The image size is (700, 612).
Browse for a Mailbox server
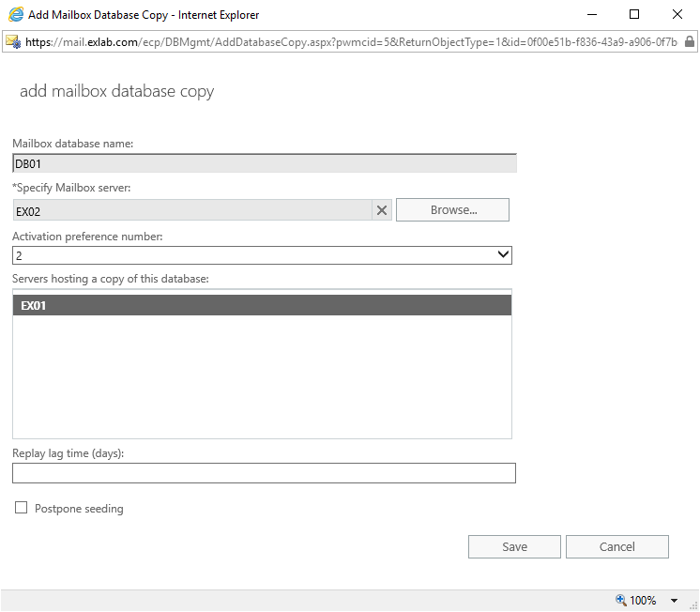[x=452, y=210]
